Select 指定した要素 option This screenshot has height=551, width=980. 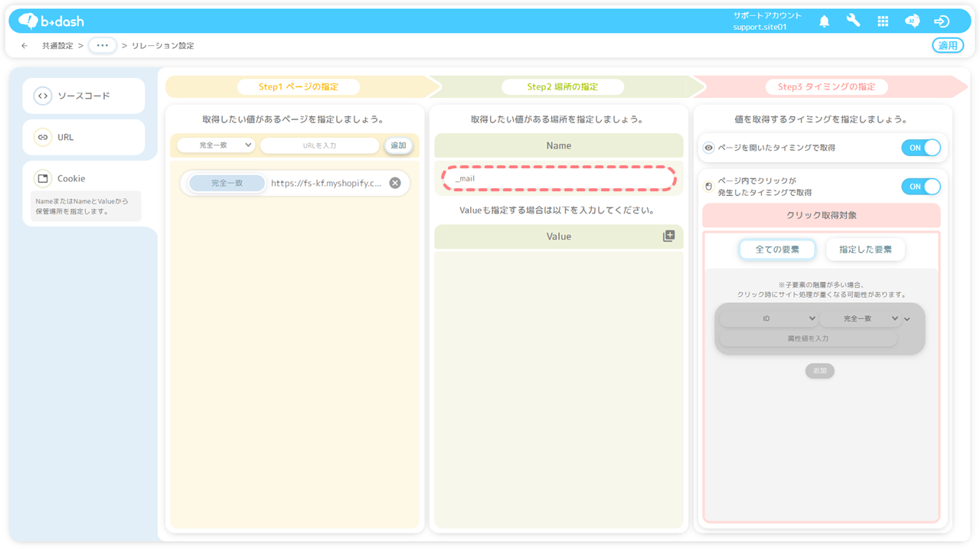[865, 249]
